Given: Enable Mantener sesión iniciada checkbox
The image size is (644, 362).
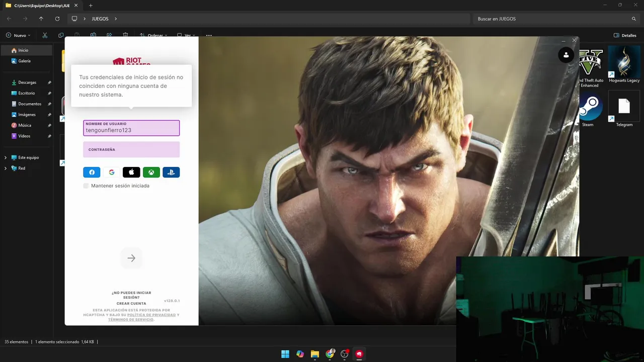Looking at the screenshot, I should point(86,186).
